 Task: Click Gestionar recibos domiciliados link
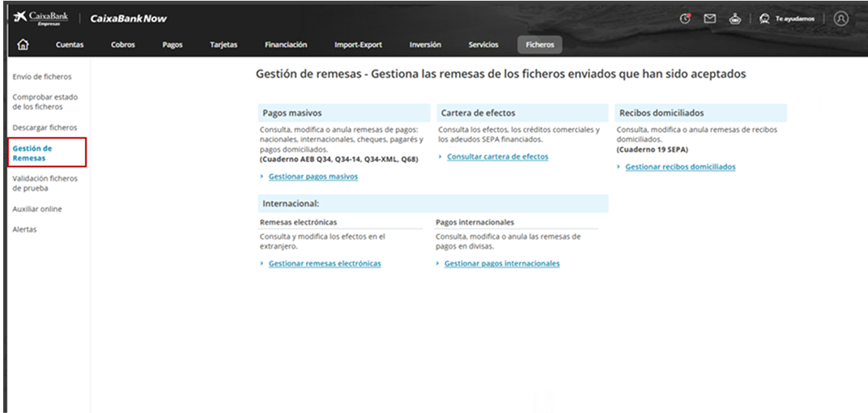680,167
